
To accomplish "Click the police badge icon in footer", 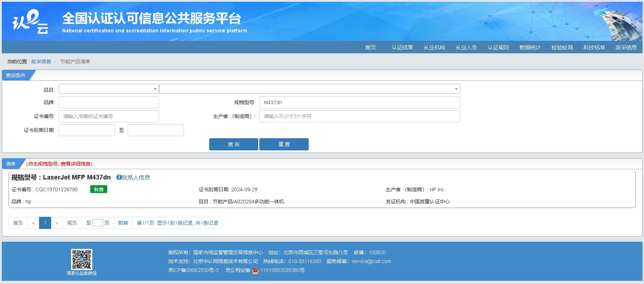I will click(255, 270).
